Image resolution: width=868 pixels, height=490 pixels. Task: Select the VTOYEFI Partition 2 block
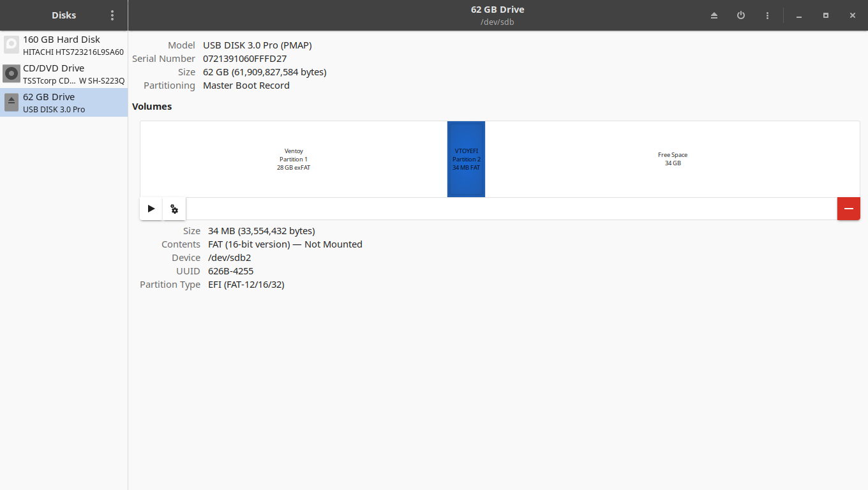(466, 159)
